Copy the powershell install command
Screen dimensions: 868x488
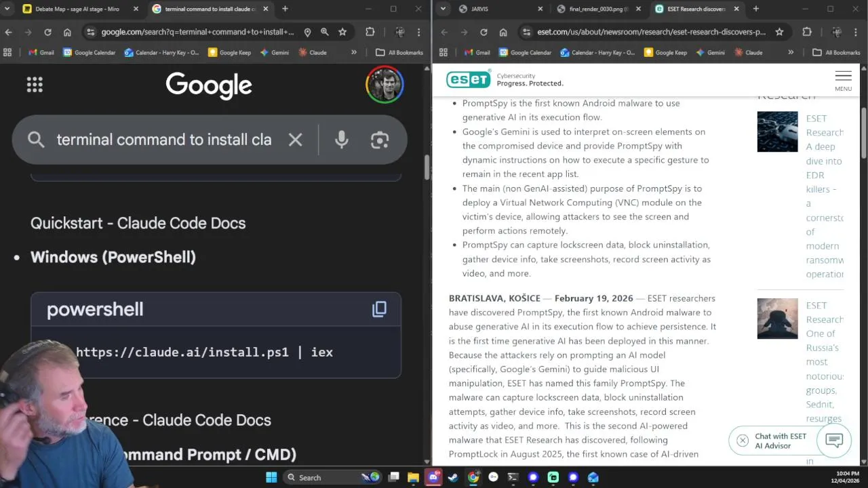[x=379, y=309]
